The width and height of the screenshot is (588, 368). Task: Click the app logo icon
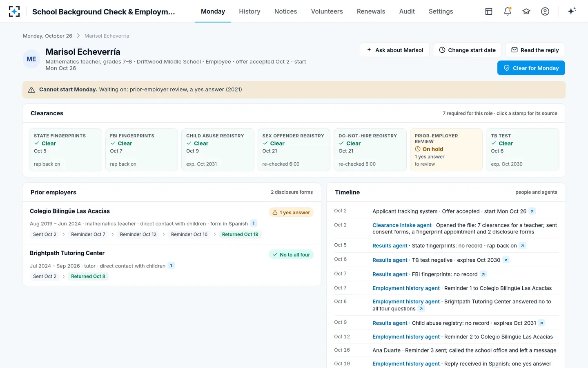(x=14, y=11)
